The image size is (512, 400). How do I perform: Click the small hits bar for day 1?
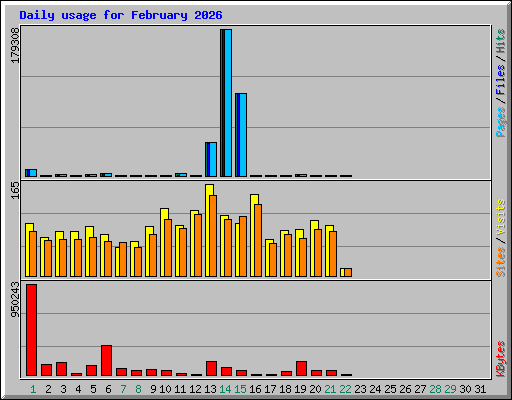[31, 173]
